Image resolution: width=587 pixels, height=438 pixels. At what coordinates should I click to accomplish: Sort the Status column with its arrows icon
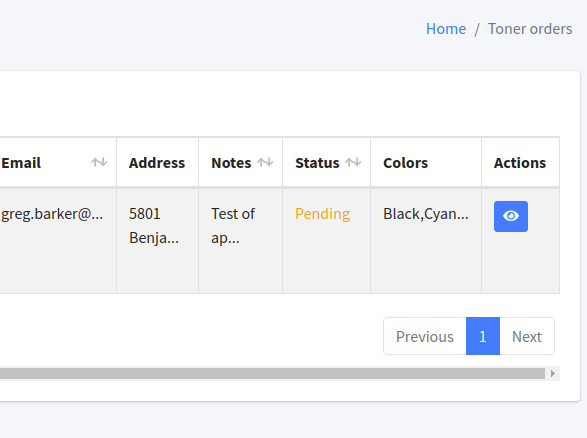pos(353,162)
